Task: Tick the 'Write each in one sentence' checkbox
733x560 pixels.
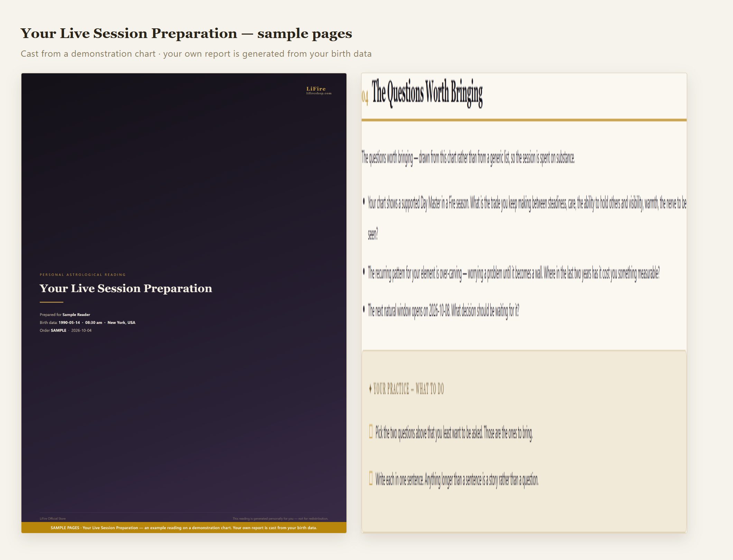Action: point(371,478)
